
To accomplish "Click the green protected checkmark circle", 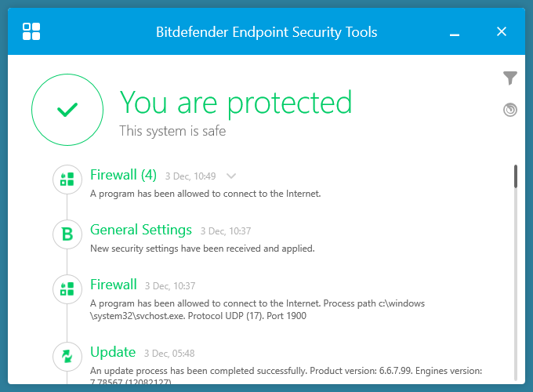I will click(x=67, y=110).
